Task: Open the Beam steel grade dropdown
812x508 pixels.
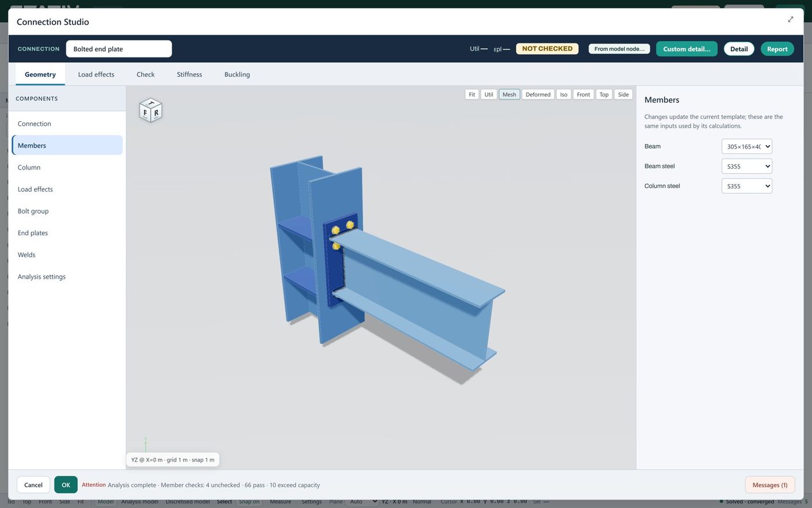Action: (746, 166)
